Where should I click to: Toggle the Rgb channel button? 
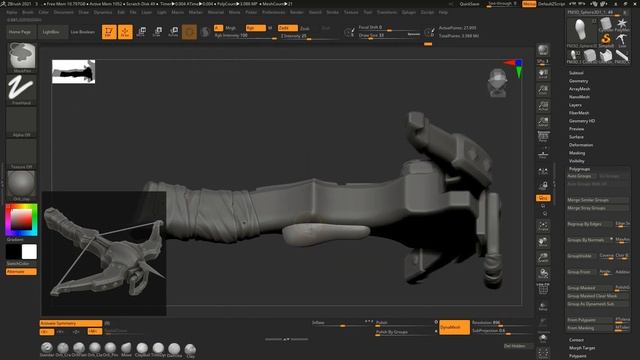(256, 28)
